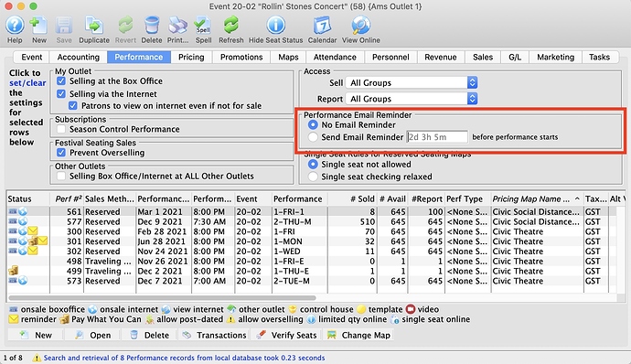
Task: Click the Transactions button
Action: tap(214, 335)
